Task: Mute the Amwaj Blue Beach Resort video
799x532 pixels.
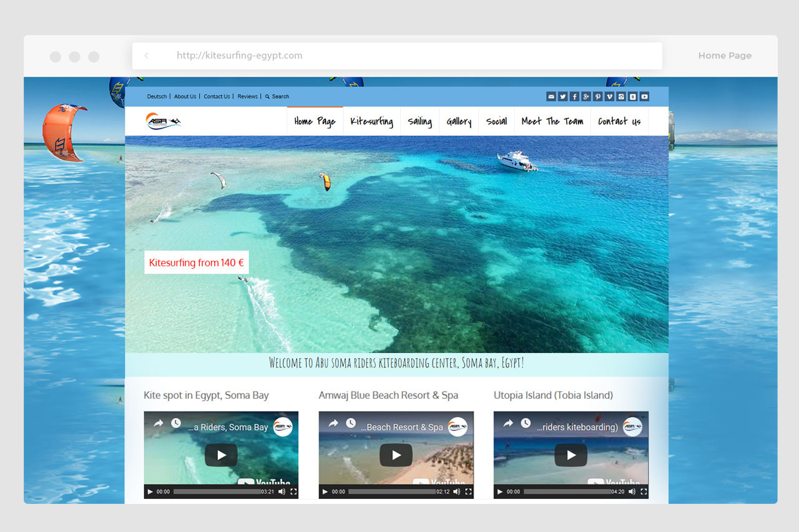Action: [456, 492]
